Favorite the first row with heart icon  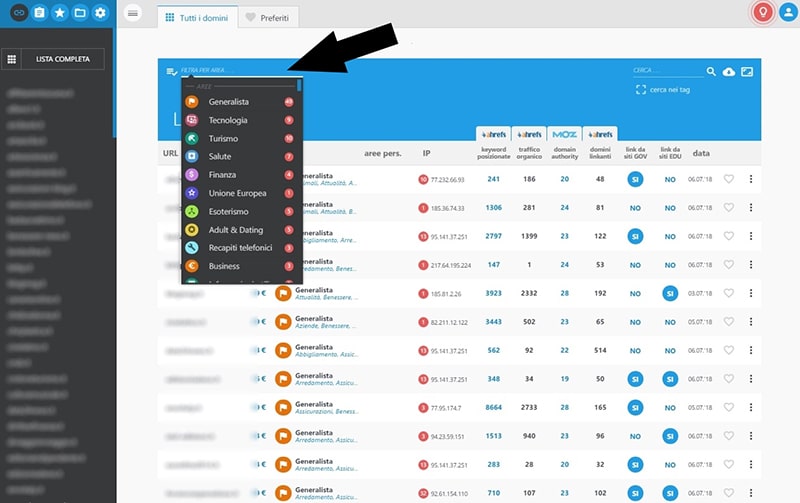click(728, 179)
